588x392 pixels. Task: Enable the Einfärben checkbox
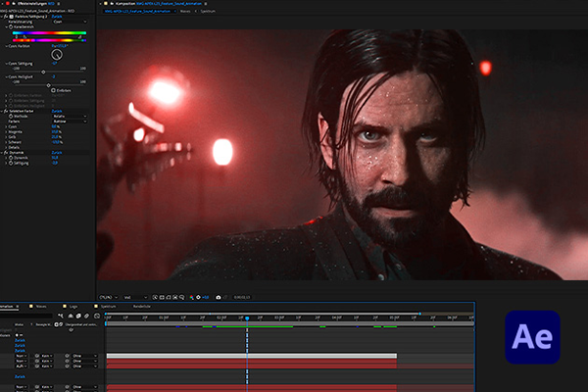(53, 90)
